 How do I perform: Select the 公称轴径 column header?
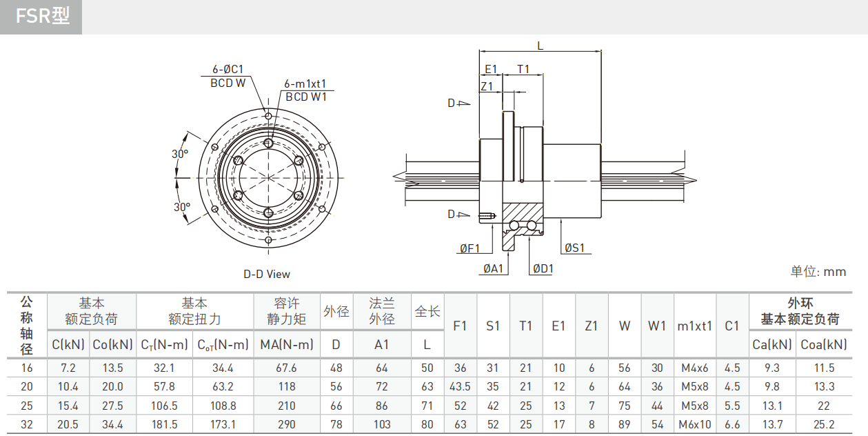26,325
